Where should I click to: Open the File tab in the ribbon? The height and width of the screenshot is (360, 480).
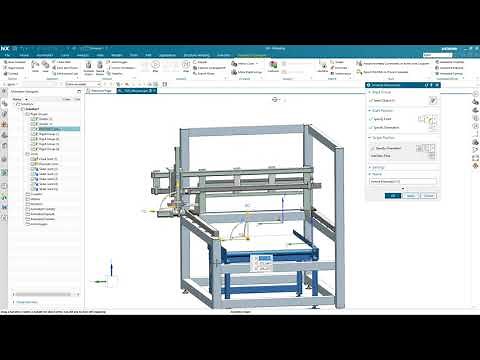[x=7, y=55]
